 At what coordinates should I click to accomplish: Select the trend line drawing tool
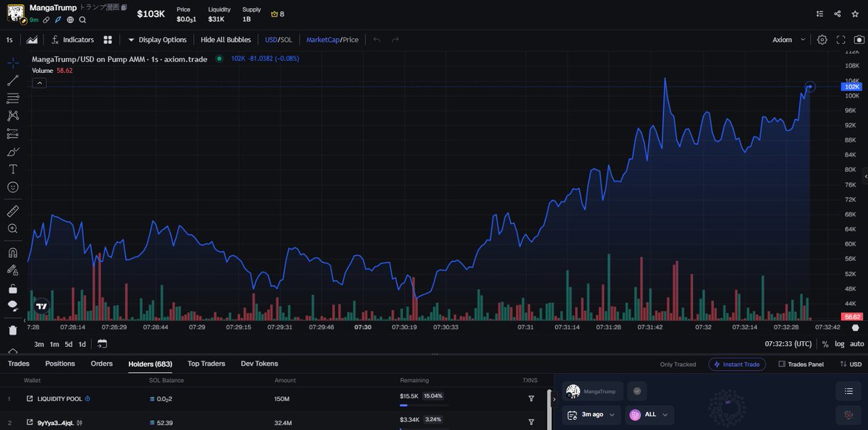13,80
